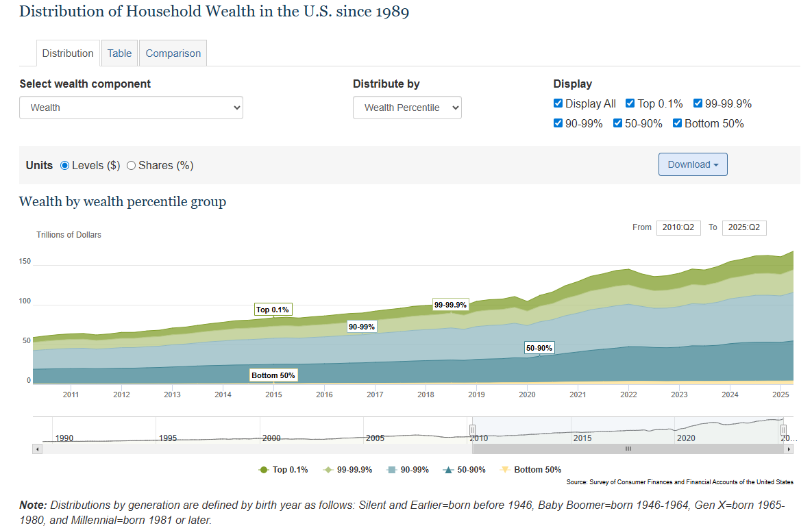This screenshot has width=812, height=526.
Task: Click the 50-90% chart series label
Action: pyautogui.click(x=539, y=348)
